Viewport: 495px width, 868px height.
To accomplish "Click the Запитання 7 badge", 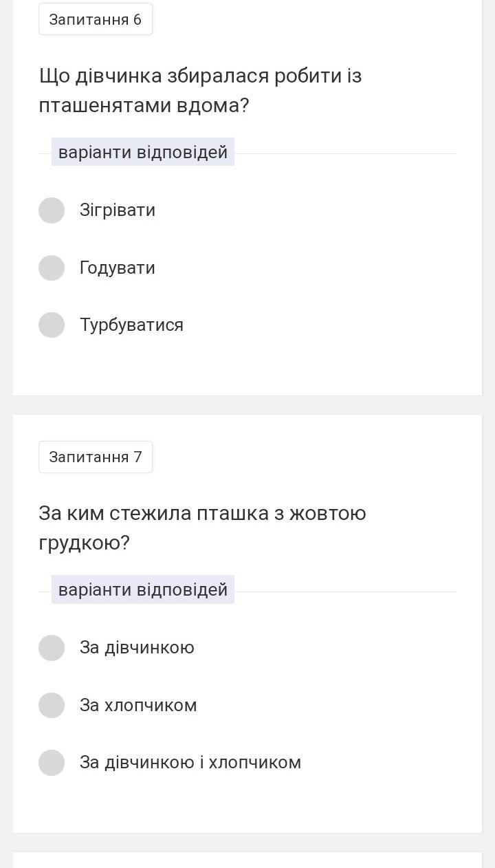I will [x=96, y=457].
